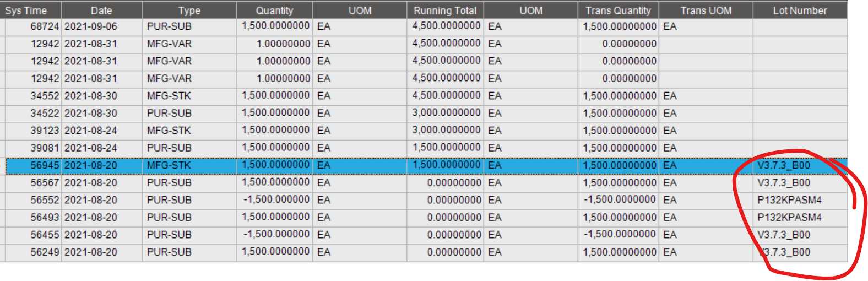868x281 pixels.
Task: Click the Trans Quantity column header
Action: click(x=618, y=10)
